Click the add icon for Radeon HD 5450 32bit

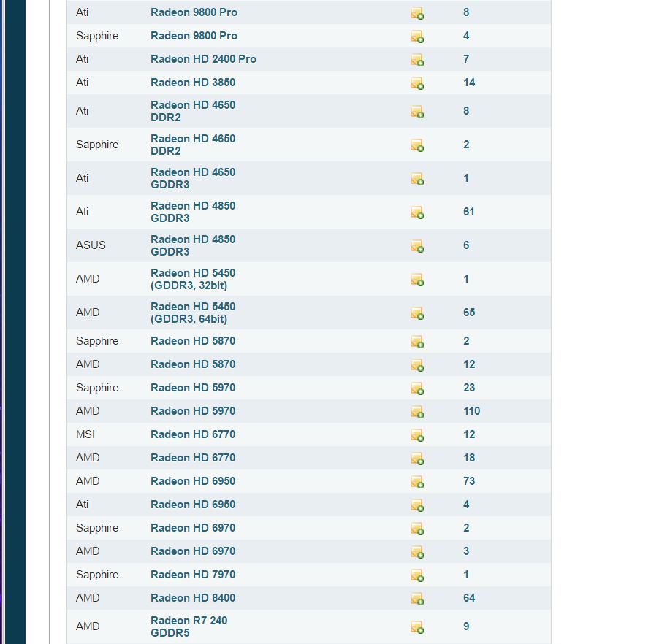417,280
